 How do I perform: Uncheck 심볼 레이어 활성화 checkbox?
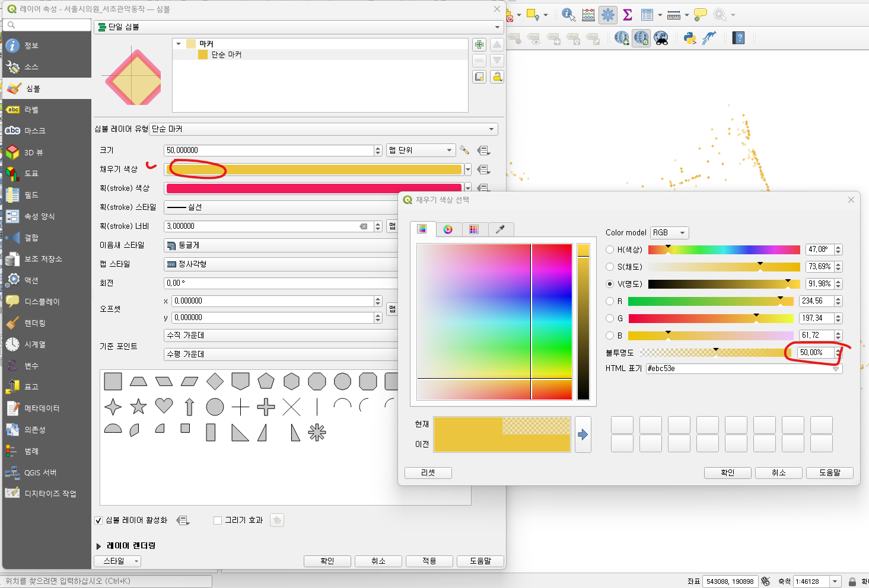[x=98, y=520]
